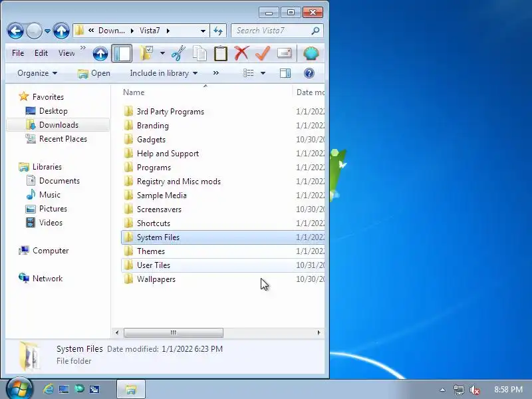This screenshot has width=532, height=399.
Task: Open the File menu
Action: tap(18, 53)
